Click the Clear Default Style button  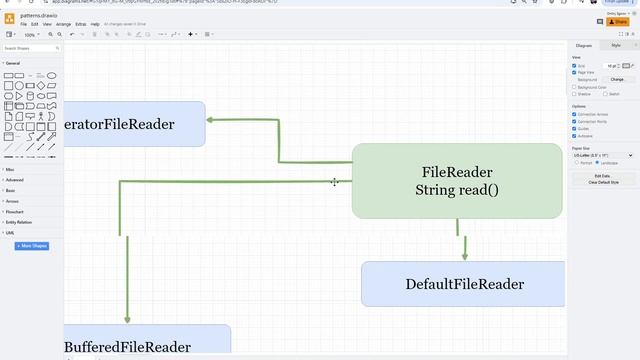click(x=603, y=182)
